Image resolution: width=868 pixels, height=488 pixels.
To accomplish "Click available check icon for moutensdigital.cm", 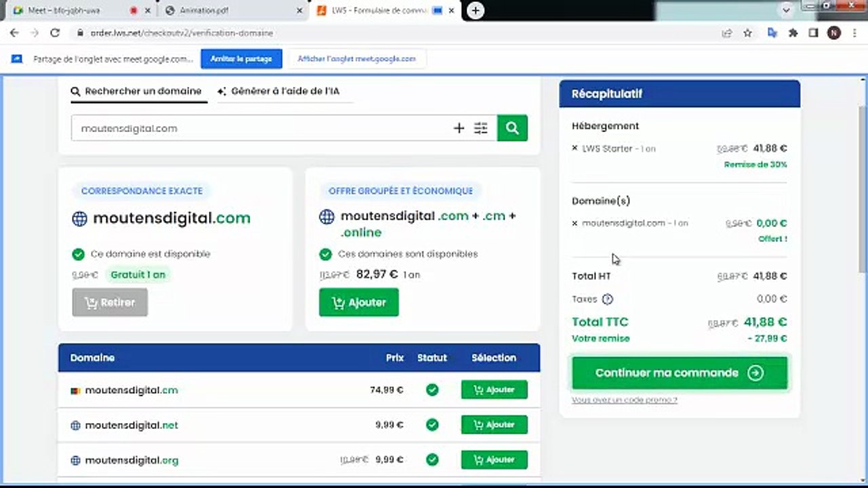I will click(432, 390).
